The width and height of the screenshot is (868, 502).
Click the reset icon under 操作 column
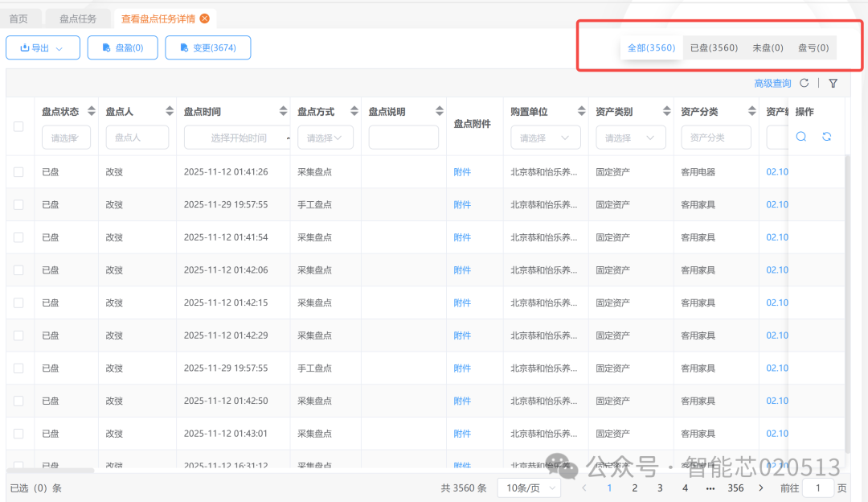(826, 137)
